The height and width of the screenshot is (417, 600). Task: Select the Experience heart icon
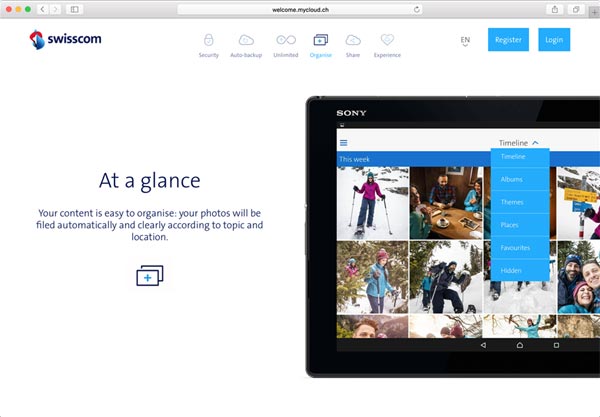[387, 41]
